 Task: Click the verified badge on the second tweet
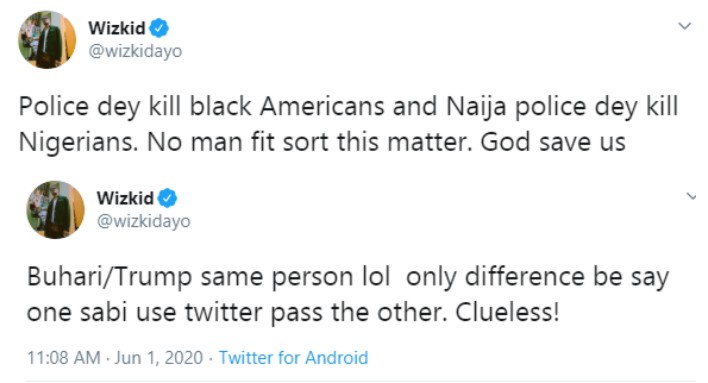tap(168, 198)
